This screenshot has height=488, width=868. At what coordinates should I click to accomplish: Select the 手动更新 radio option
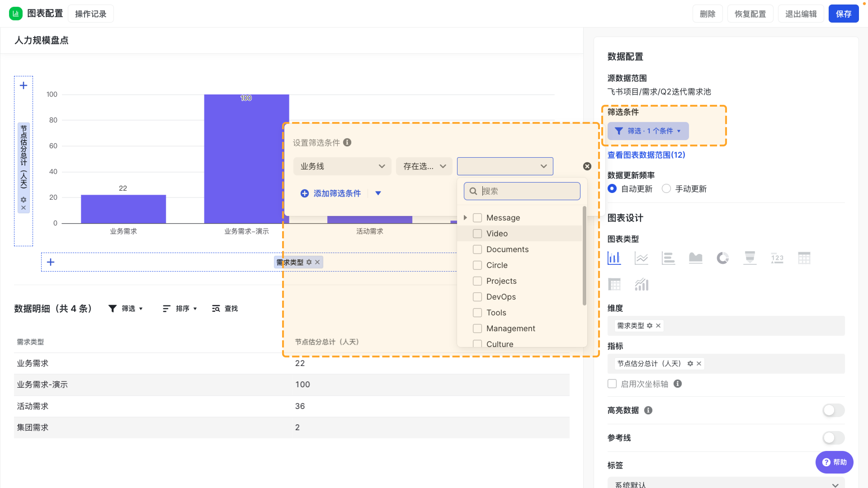pyautogui.click(x=666, y=189)
